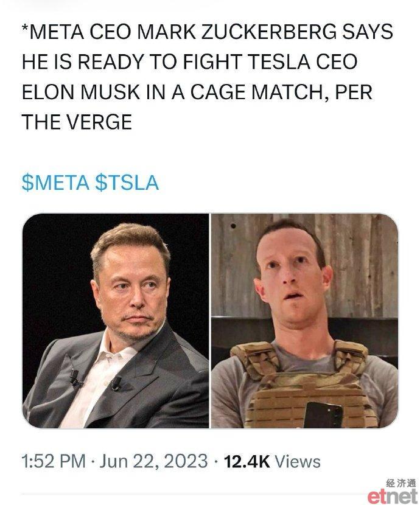Click the Jun 22, 2023 date
The image size is (420, 505).
pyautogui.click(x=153, y=461)
